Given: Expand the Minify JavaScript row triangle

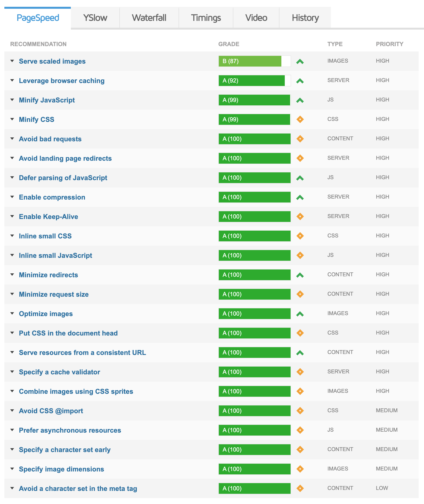Looking at the screenshot, I should pos(12,100).
